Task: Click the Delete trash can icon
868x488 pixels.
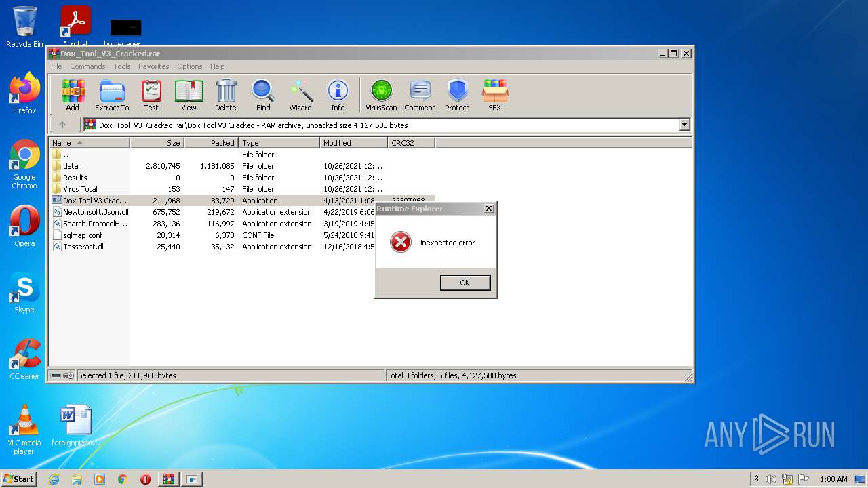Action: [226, 95]
